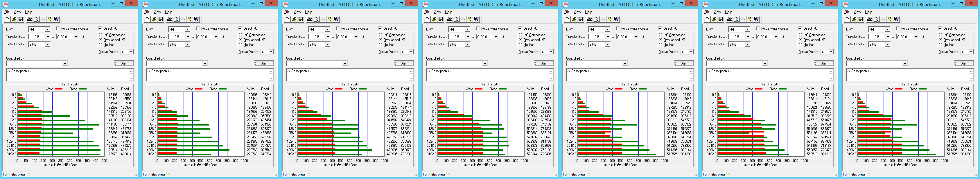Click red Write legend swatch in first window
980x179 pixels.
[x=59, y=89]
